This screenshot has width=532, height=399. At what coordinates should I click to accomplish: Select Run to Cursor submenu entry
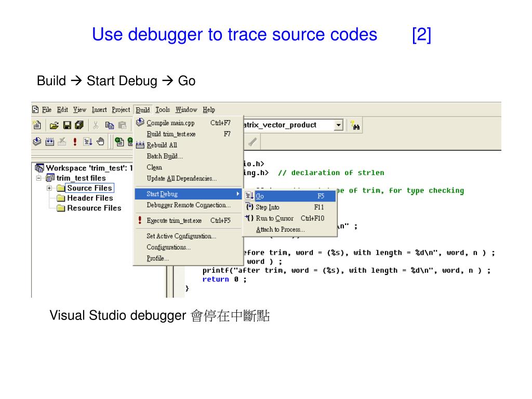click(290, 218)
